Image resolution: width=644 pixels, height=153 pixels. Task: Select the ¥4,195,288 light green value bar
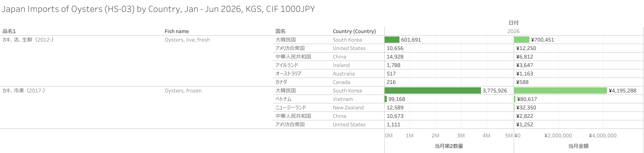click(560, 91)
